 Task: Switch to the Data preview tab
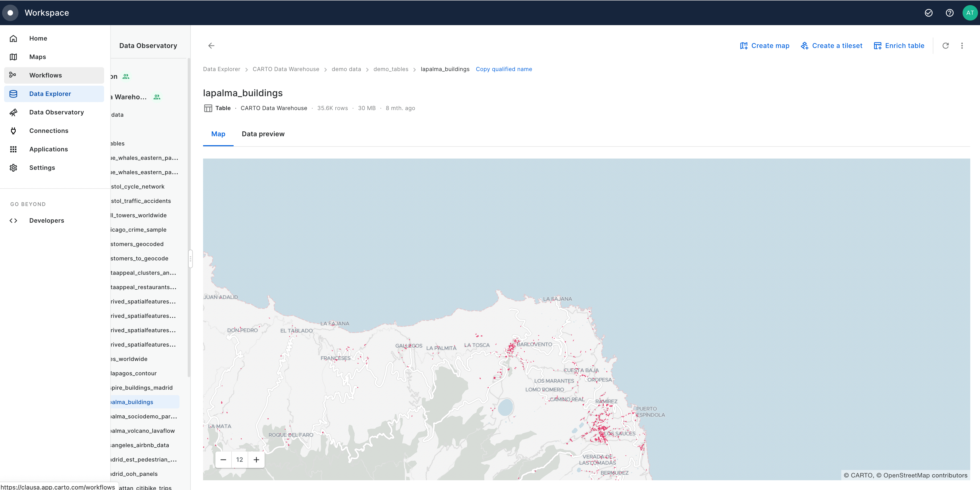[x=263, y=134]
